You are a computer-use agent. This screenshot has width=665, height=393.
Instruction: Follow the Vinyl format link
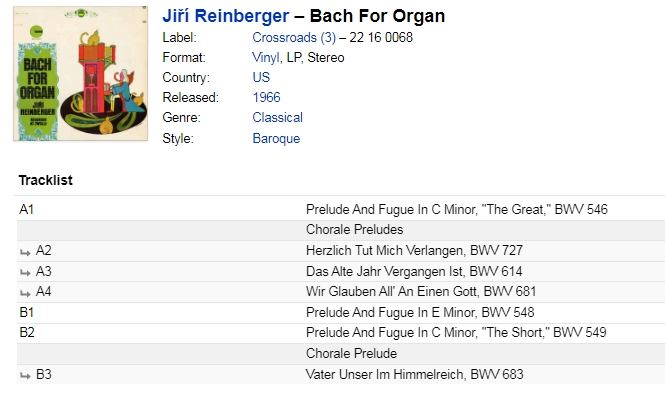point(265,57)
